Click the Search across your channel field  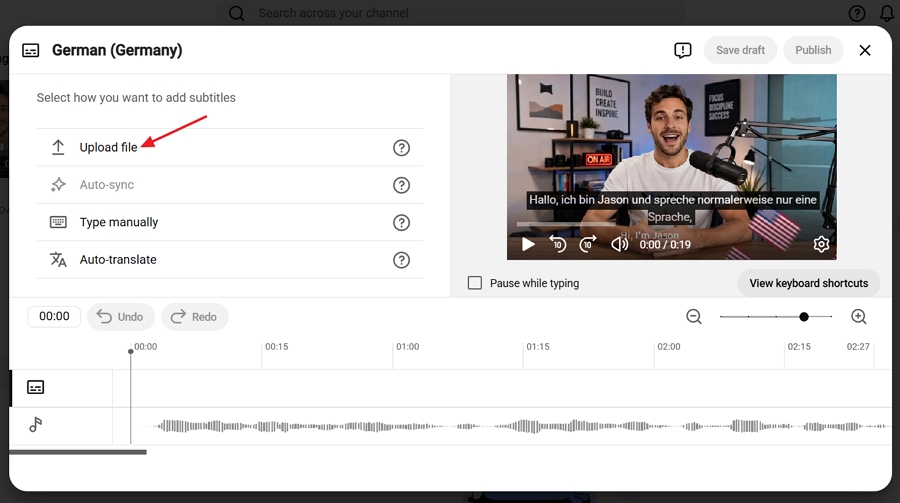coord(451,13)
